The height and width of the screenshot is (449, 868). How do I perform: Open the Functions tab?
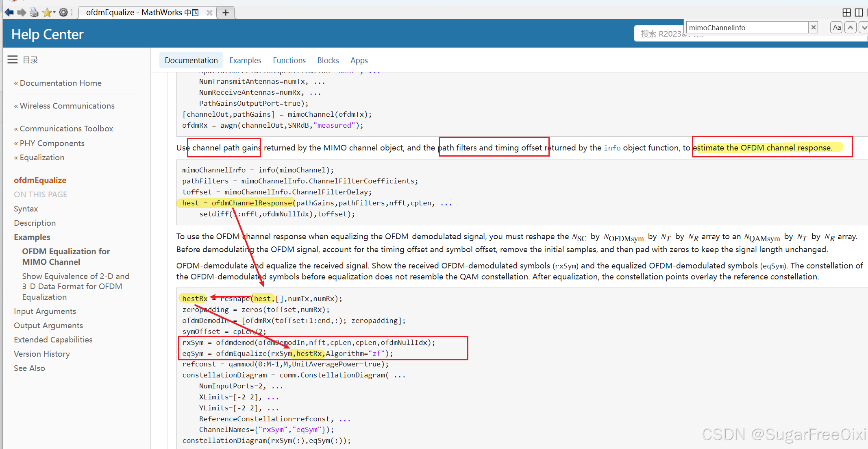(x=289, y=60)
